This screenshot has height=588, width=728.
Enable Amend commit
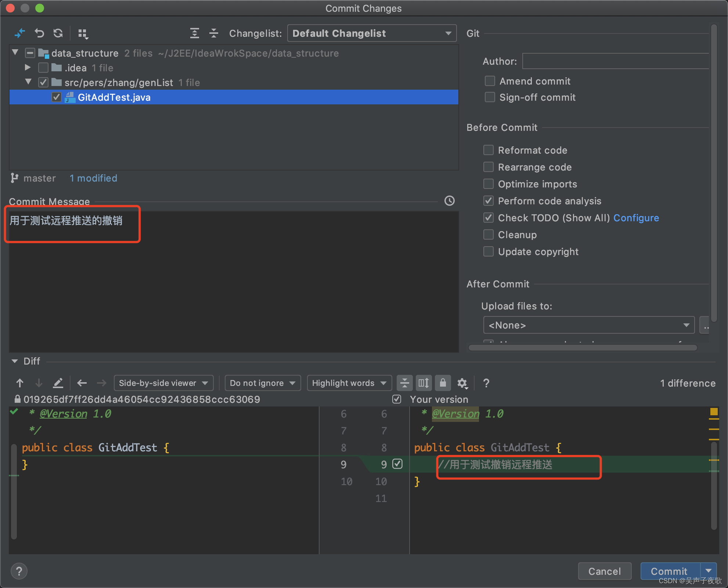click(x=490, y=81)
